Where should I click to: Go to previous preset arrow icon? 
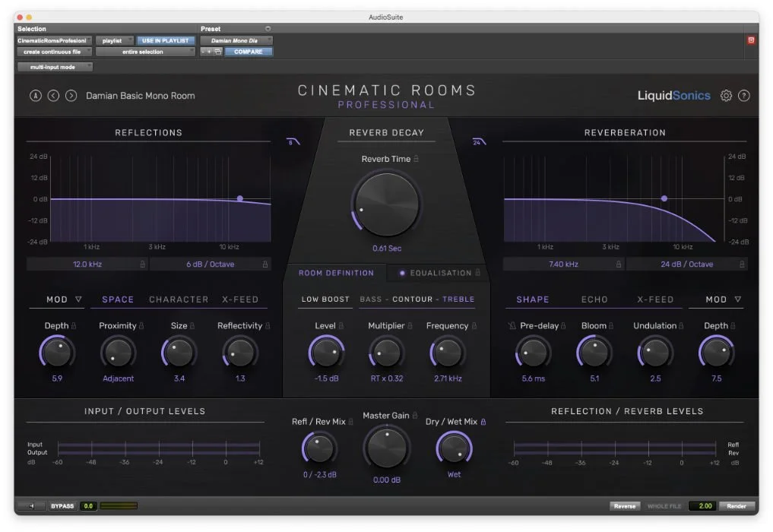(53, 96)
